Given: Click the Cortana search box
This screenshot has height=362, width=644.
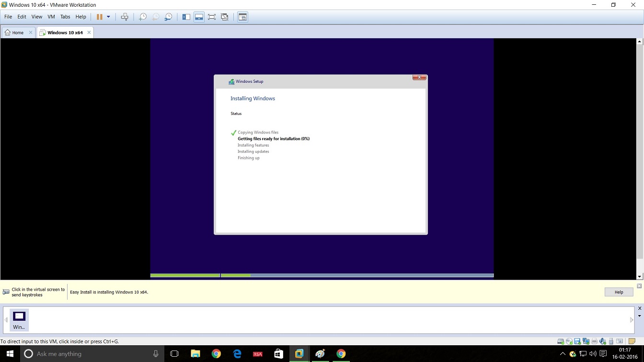Looking at the screenshot, I should [x=91, y=354].
